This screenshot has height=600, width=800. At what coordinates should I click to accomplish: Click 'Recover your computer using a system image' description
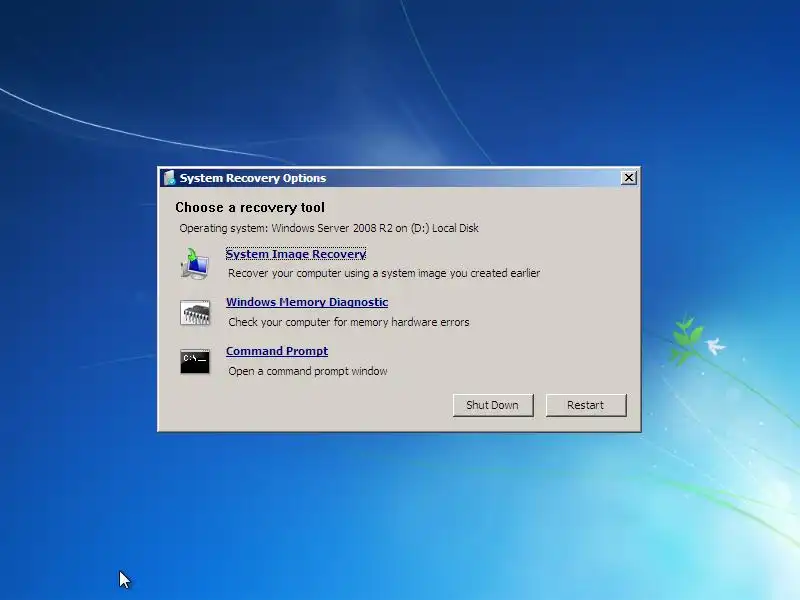tap(384, 273)
